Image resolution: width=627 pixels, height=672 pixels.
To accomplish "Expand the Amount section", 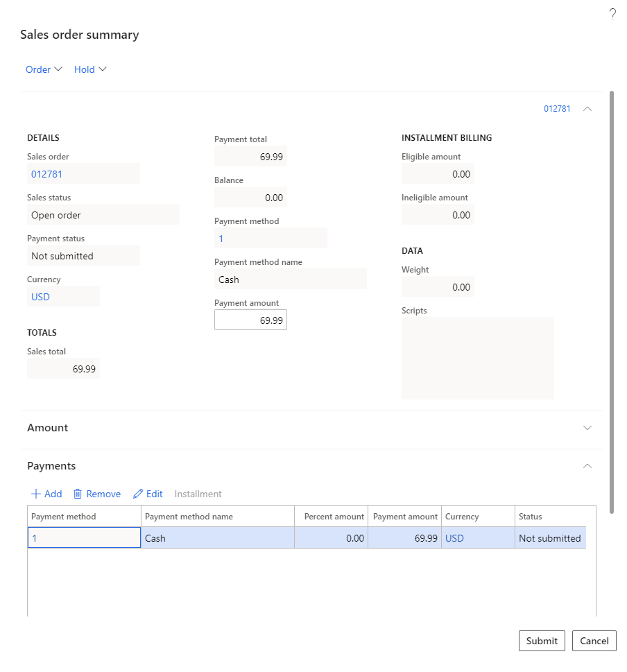I will (587, 428).
